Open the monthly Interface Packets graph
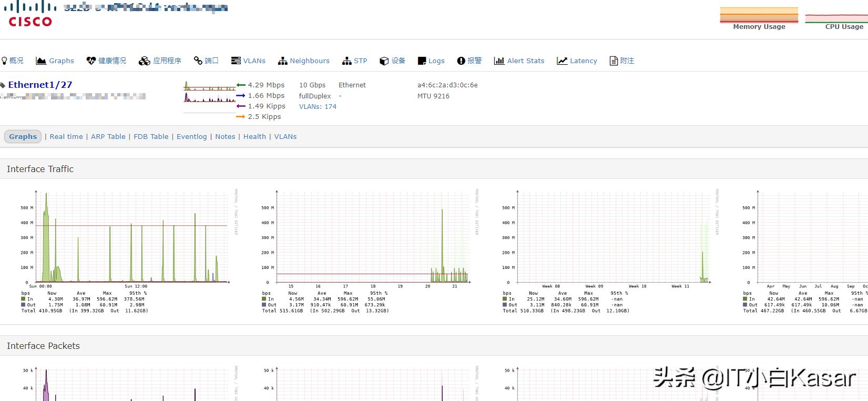868x401 pixels. 610,383
